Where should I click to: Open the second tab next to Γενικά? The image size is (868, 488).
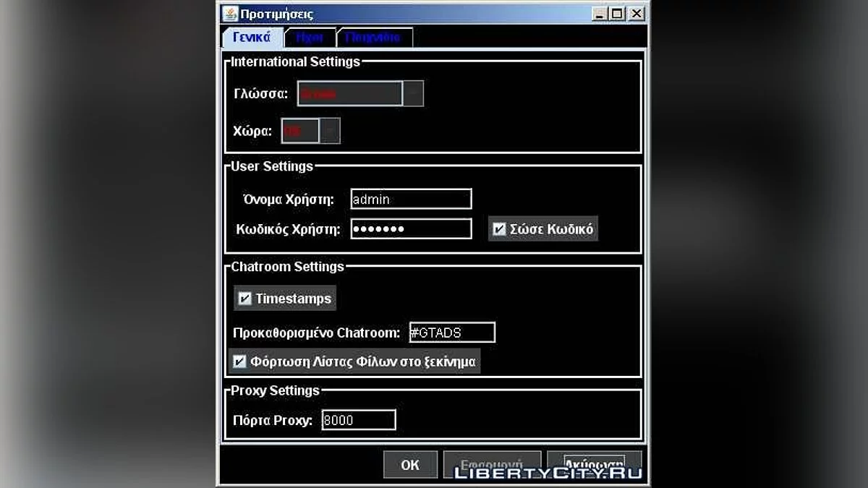point(310,38)
